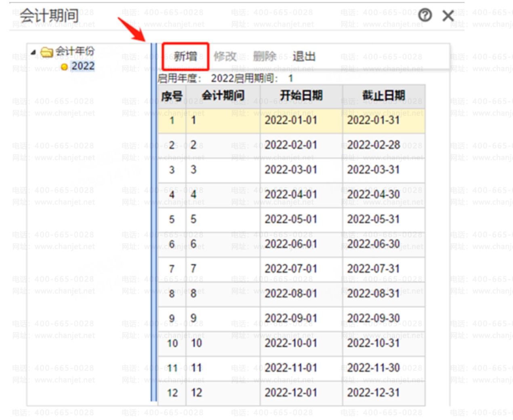Click the 开始日期 column header

[301, 96]
